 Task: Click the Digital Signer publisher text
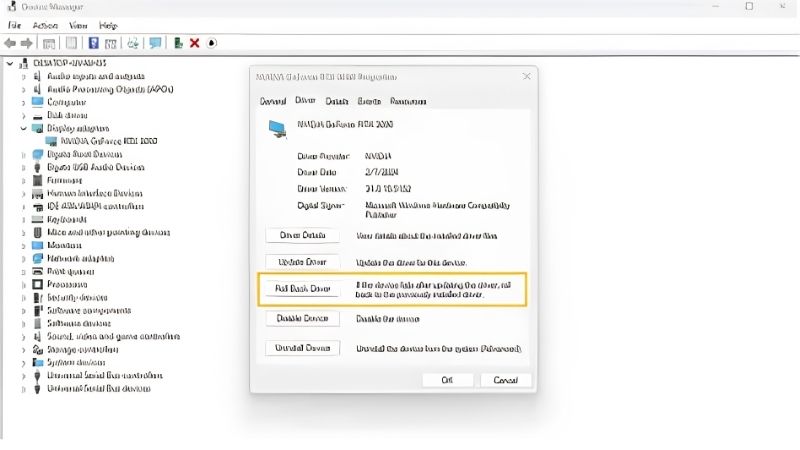(437, 210)
